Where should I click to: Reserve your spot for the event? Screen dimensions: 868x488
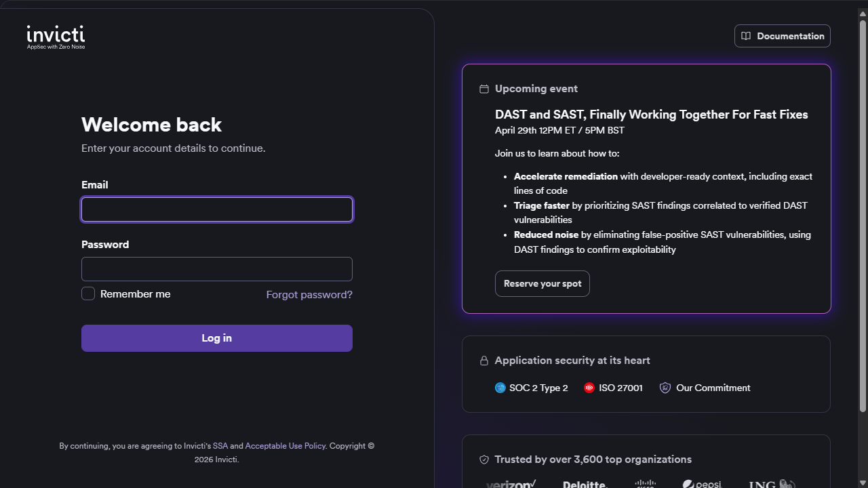[542, 284]
